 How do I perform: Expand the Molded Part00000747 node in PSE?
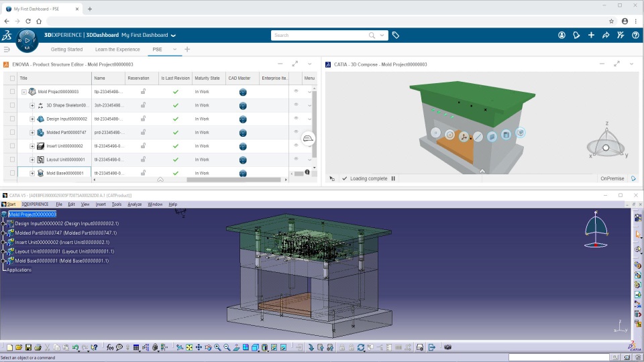tap(32, 133)
